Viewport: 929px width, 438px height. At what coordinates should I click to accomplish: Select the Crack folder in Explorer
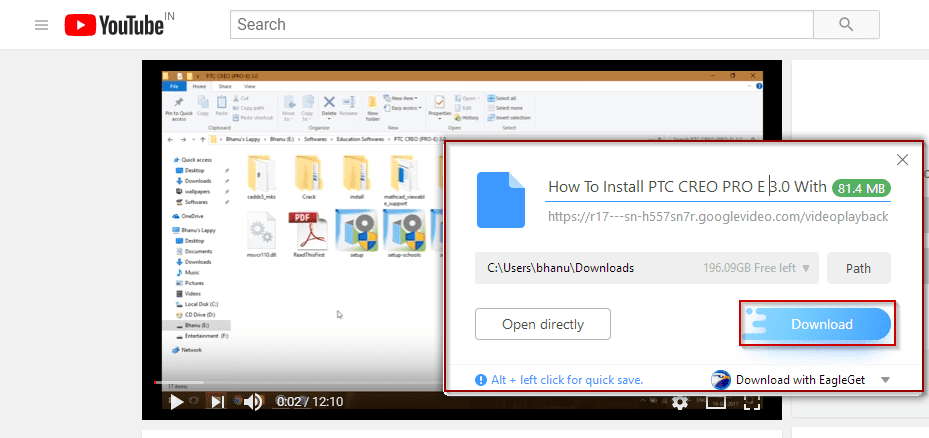308,177
